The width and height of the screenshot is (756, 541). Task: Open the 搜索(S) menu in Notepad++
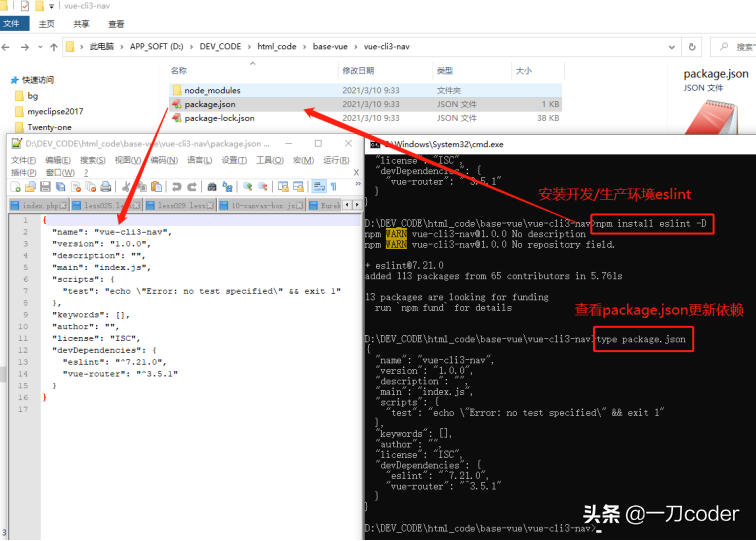click(93, 160)
